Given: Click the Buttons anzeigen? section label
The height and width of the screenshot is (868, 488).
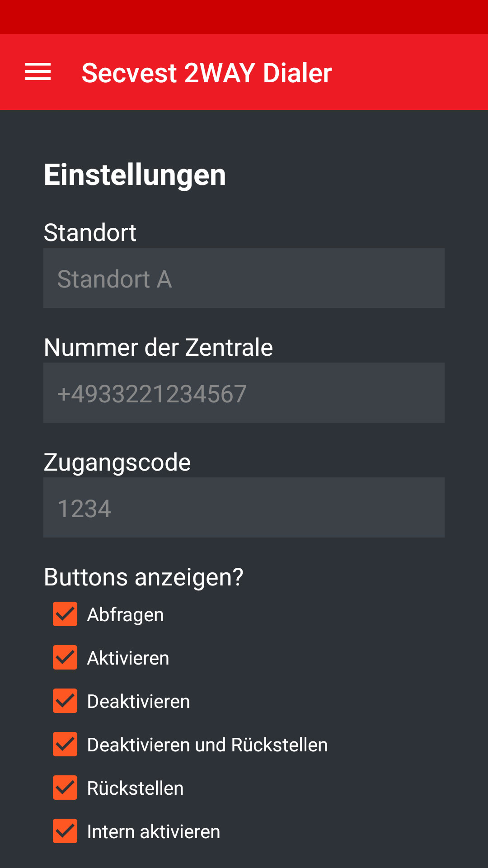Looking at the screenshot, I should click(143, 577).
